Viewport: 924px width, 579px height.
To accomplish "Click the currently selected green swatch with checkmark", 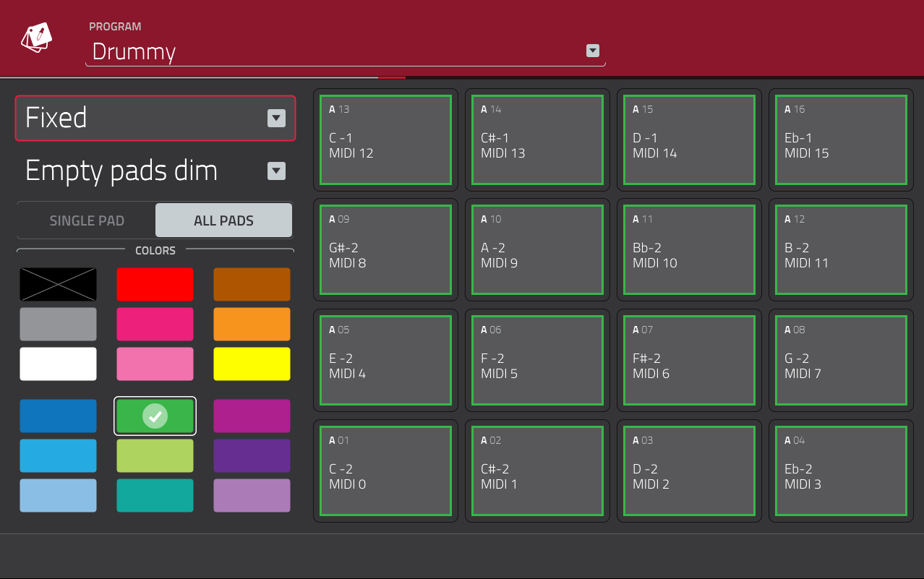I will coord(155,416).
